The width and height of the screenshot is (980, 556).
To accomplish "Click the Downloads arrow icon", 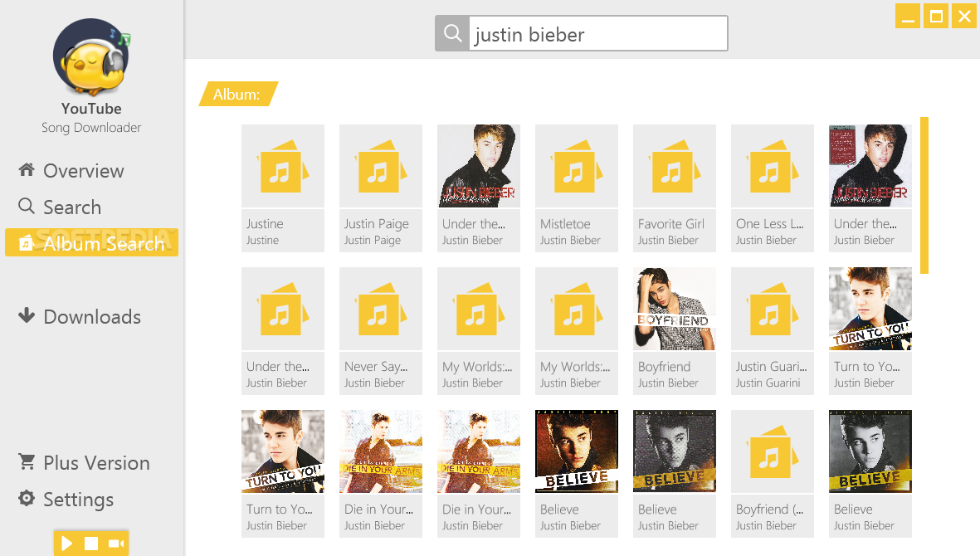I will [x=27, y=315].
